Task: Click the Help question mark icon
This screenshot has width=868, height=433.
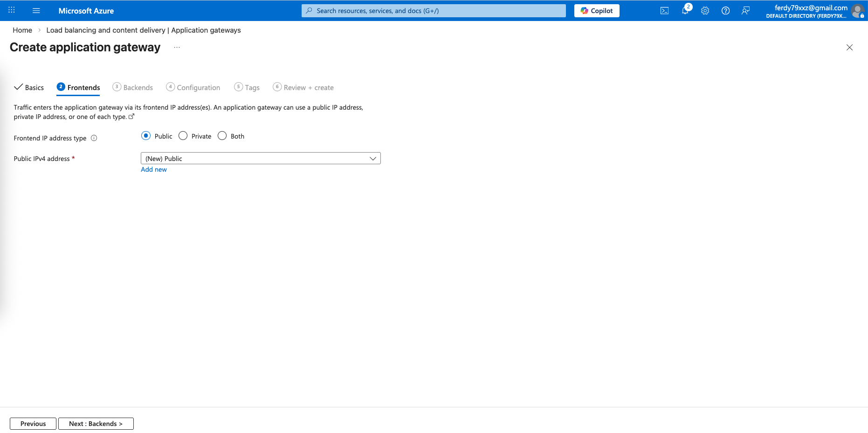Action: 725,11
